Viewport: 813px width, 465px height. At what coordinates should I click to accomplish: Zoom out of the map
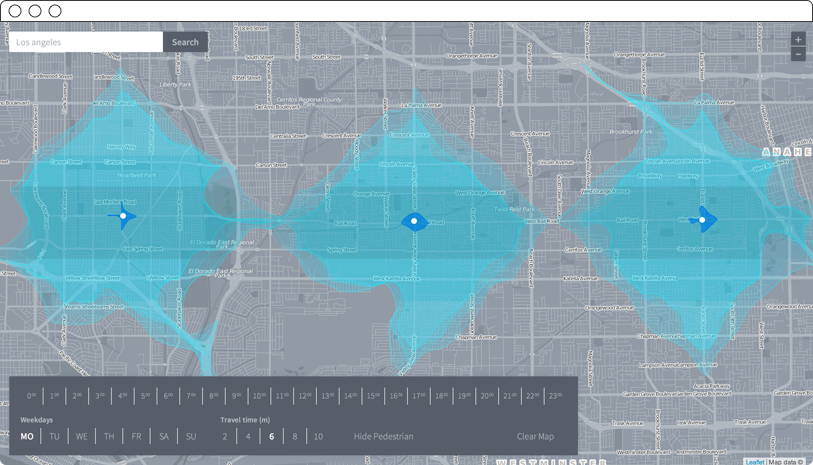[x=797, y=54]
